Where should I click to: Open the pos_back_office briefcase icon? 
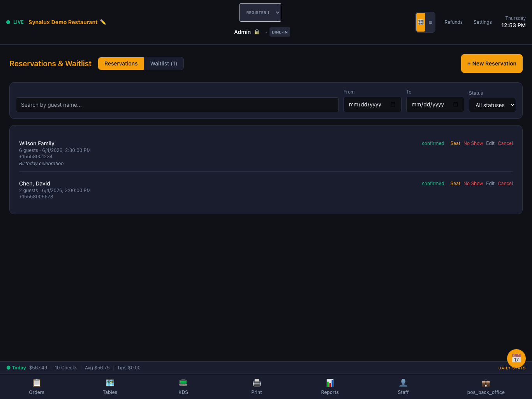click(x=486, y=383)
